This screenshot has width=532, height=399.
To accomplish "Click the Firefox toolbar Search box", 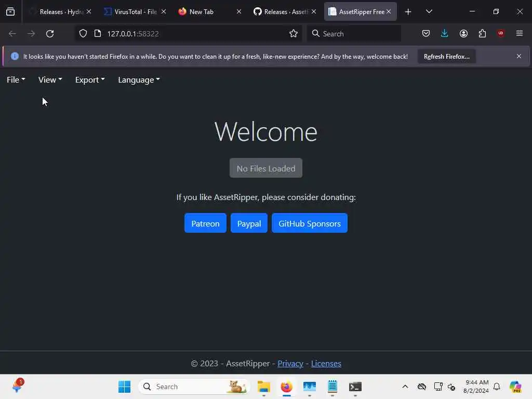I will (354, 34).
